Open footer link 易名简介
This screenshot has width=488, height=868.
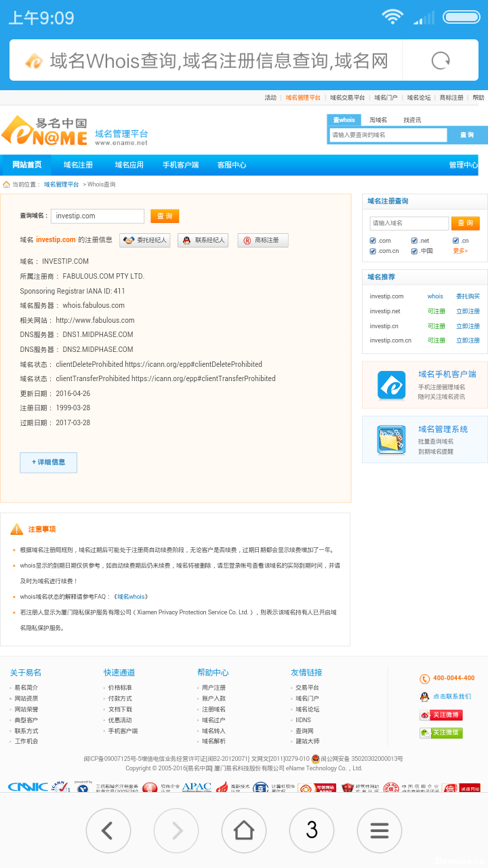[x=26, y=688]
